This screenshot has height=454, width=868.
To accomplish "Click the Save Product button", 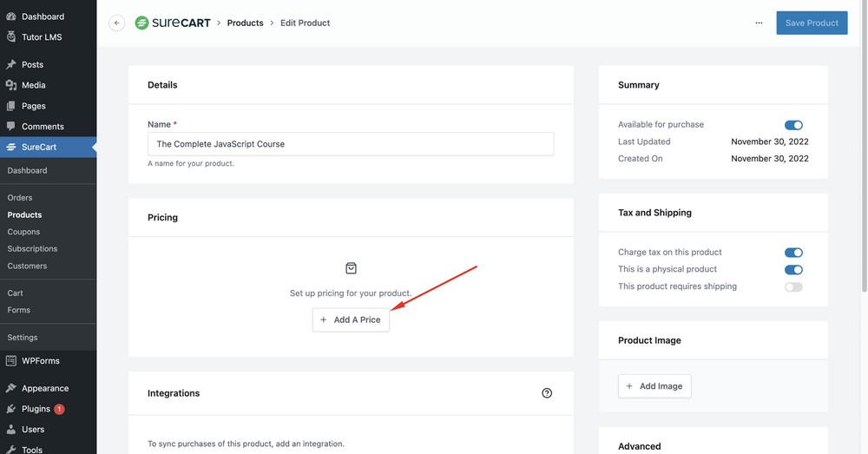I will (812, 23).
